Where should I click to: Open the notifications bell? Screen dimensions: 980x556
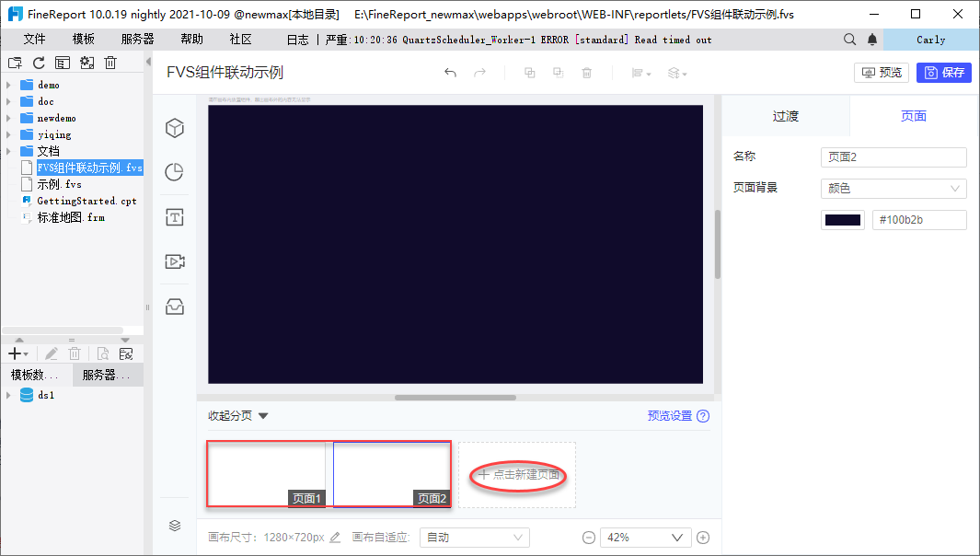(x=872, y=40)
